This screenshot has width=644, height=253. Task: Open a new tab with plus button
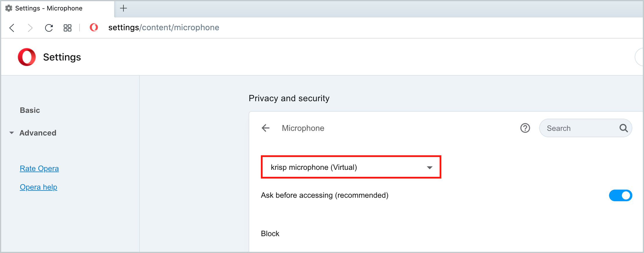point(123,8)
